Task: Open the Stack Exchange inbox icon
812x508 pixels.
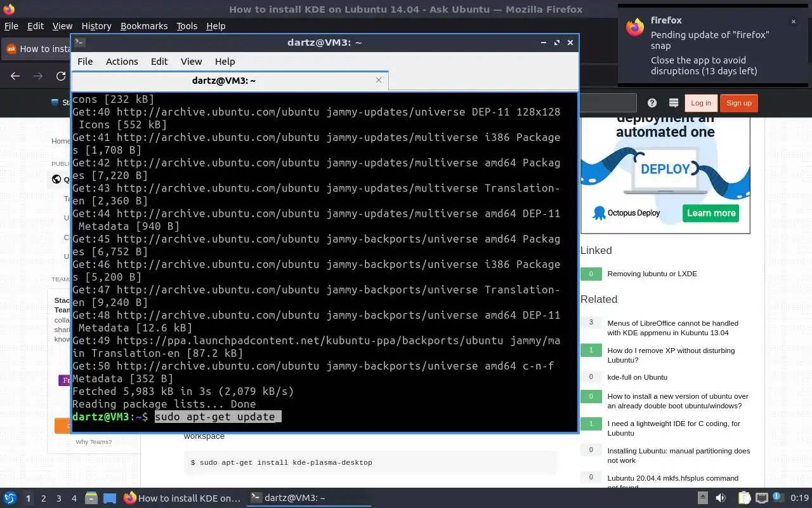Action: click(674, 103)
